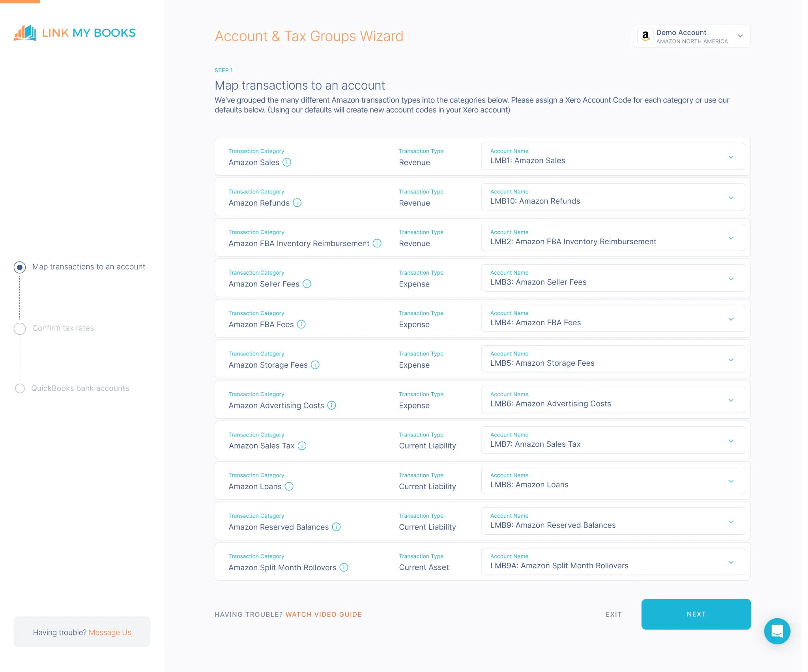Viewport: 808px width, 672px height.
Task: Click Expense type in Amazon Seller Fees row
Action: coord(414,284)
